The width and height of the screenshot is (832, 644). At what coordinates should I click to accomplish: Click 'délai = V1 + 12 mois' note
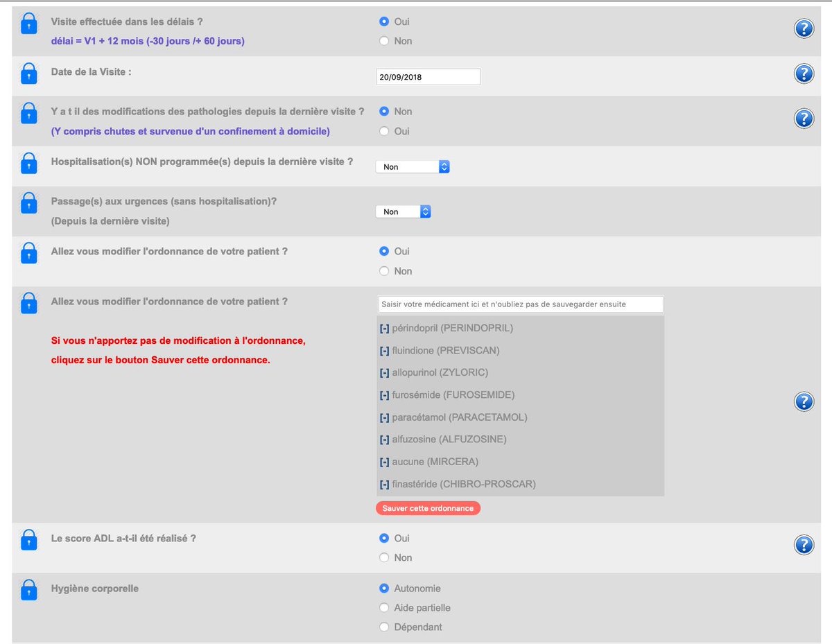click(x=148, y=42)
